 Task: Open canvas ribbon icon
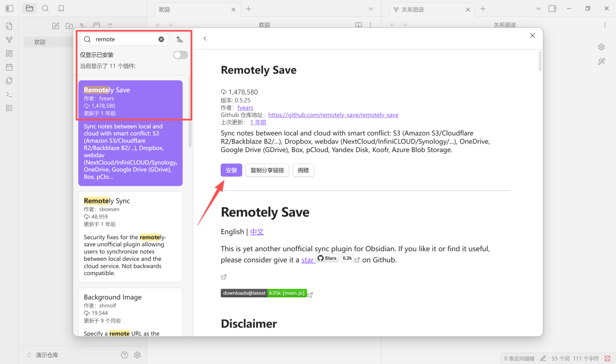pos(10,54)
